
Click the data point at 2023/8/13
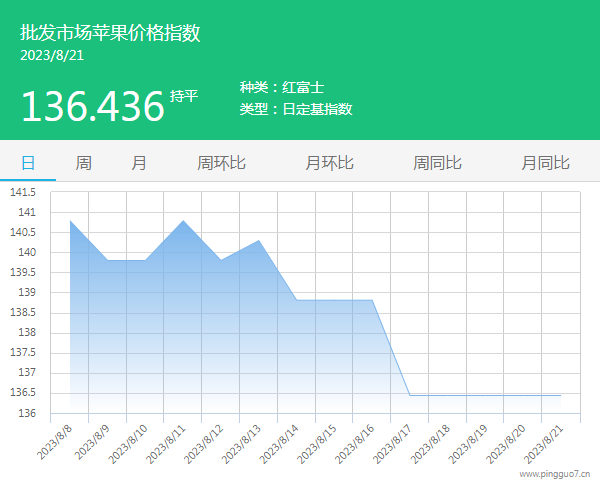(x=259, y=240)
